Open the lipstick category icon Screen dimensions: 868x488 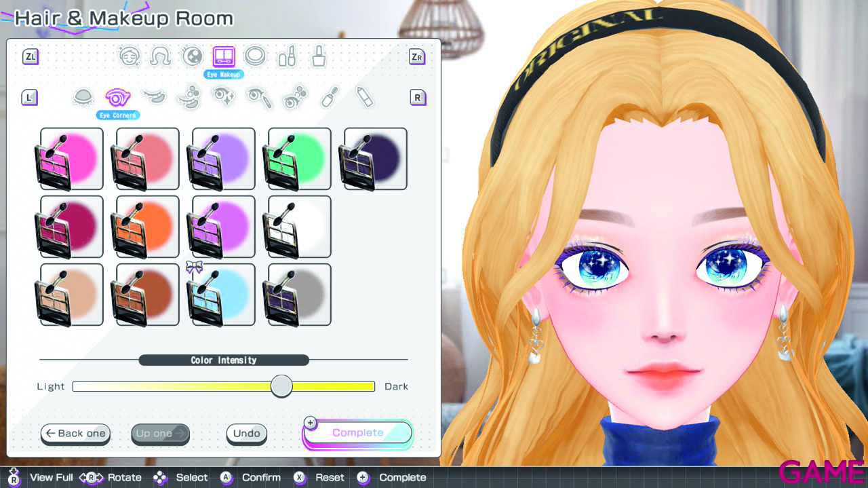coord(287,56)
